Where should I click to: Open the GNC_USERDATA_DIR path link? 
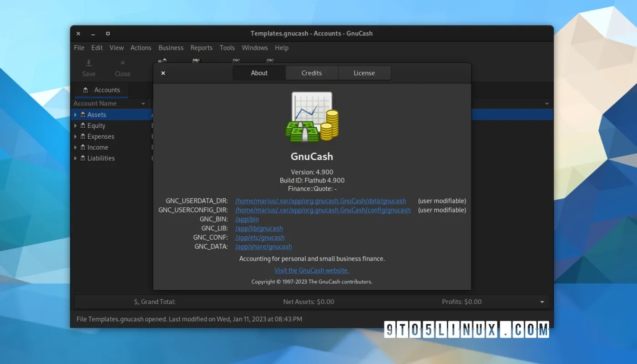[x=320, y=201]
